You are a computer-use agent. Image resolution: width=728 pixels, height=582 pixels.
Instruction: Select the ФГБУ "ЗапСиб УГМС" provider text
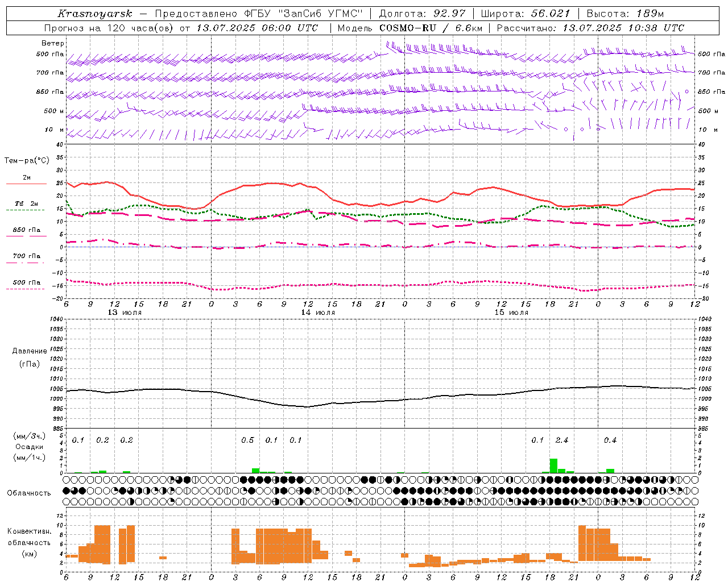(308, 14)
